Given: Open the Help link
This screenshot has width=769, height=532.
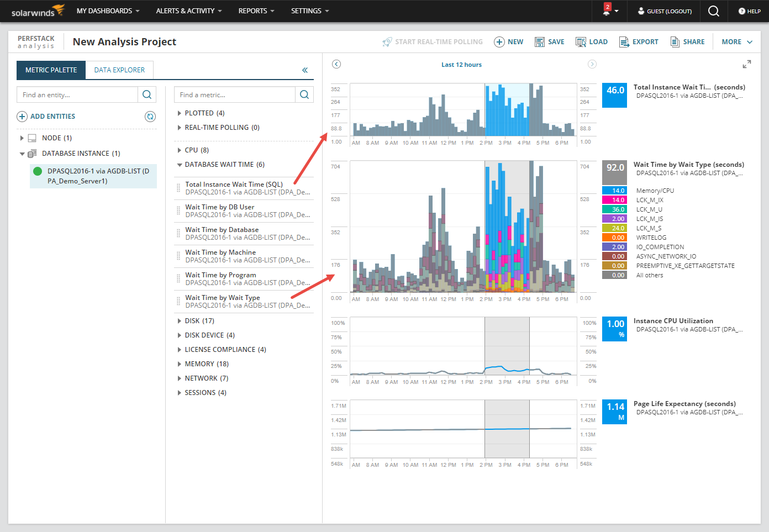Looking at the screenshot, I should [x=750, y=11].
